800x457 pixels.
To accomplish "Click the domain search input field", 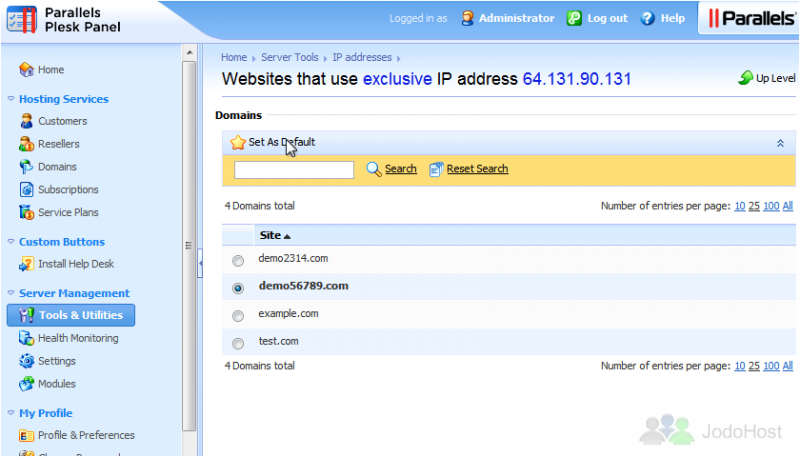I will click(294, 169).
